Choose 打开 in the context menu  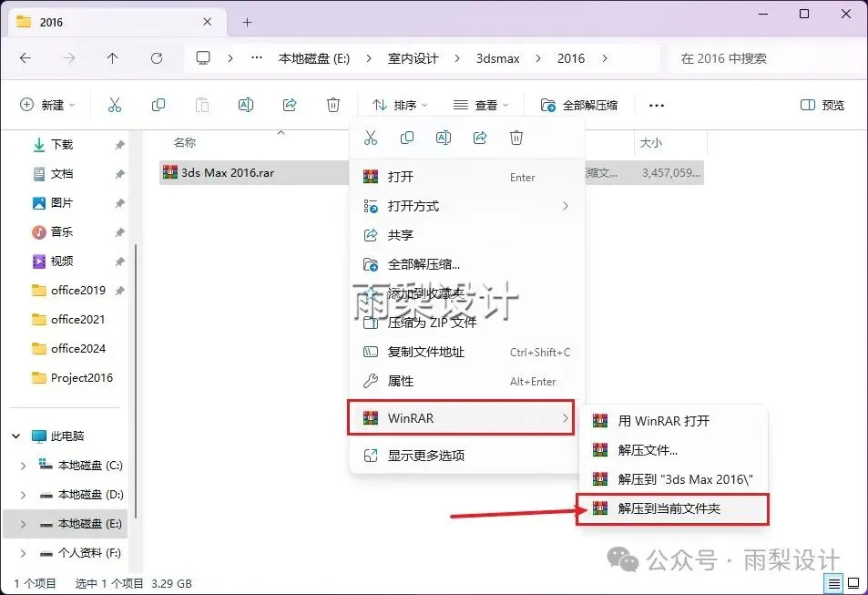pos(466,177)
